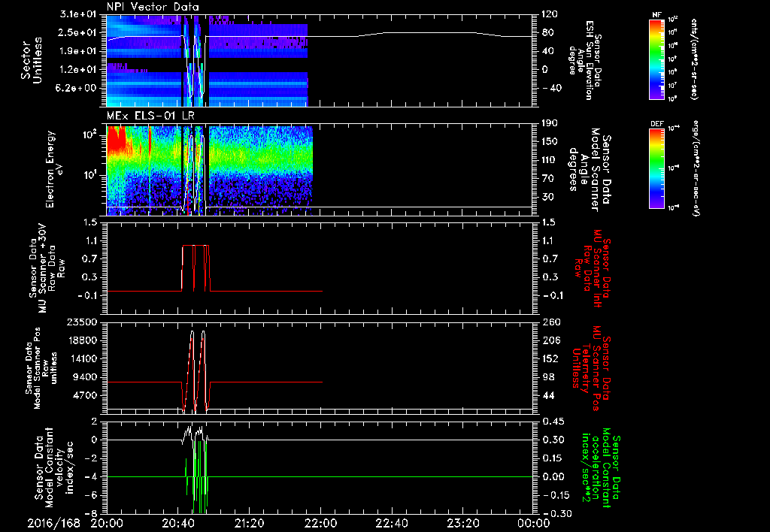Screen dimensions: 770x532
Task: Click the Sector Unitless axis title
Action: [x=32, y=60]
